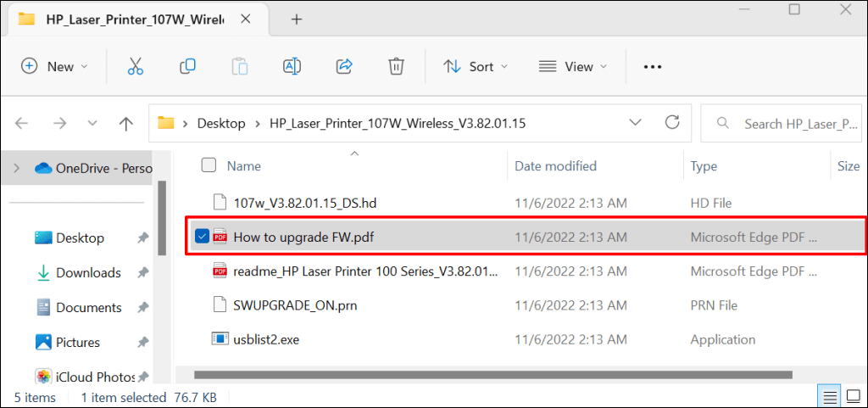
Task: Click the pin icon beside Documents
Action: coord(142,307)
